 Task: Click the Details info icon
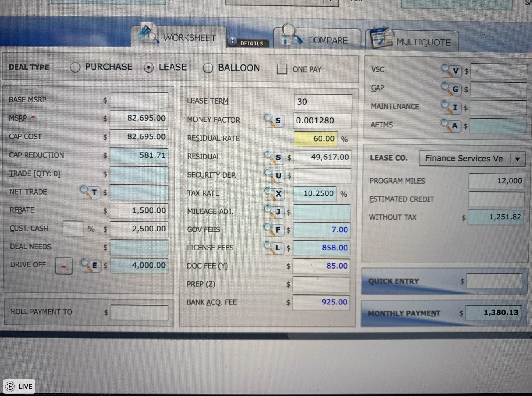[232, 41]
